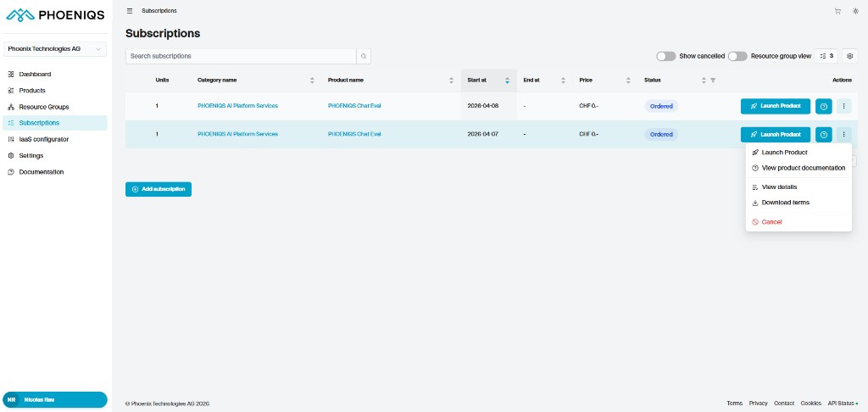This screenshot has height=412, width=868.
Task: Open Phoenix Technologies AG organization dropdown
Action: click(x=55, y=48)
